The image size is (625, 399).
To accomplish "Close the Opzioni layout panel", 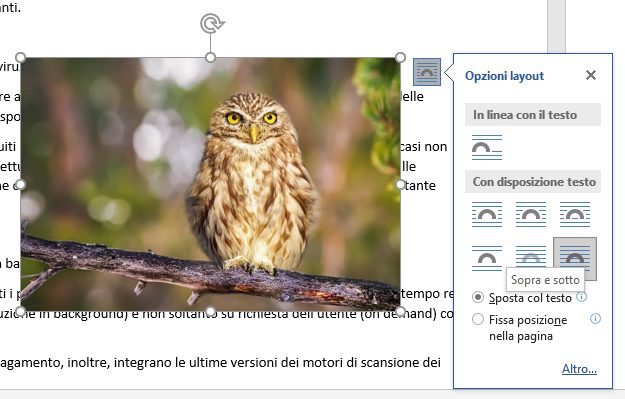I will pyautogui.click(x=591, y=75).
